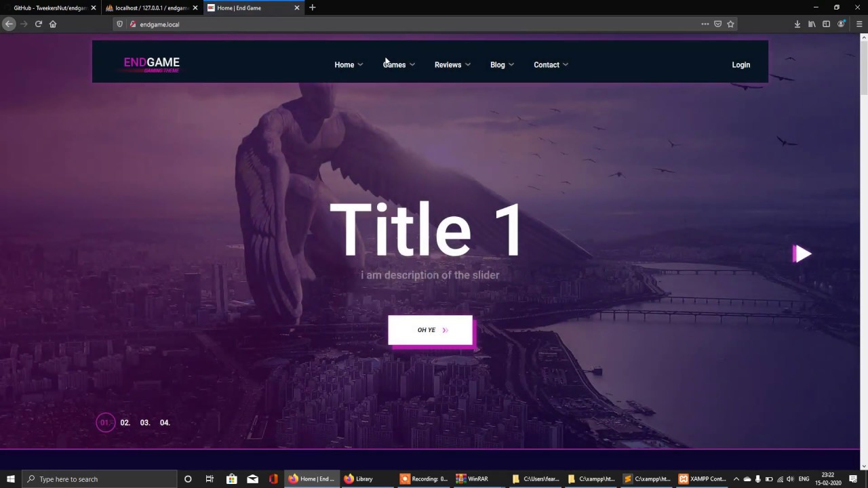Go to the next slide with the white arrow
Screen dimensions: 868x488
tap(802, 253)
